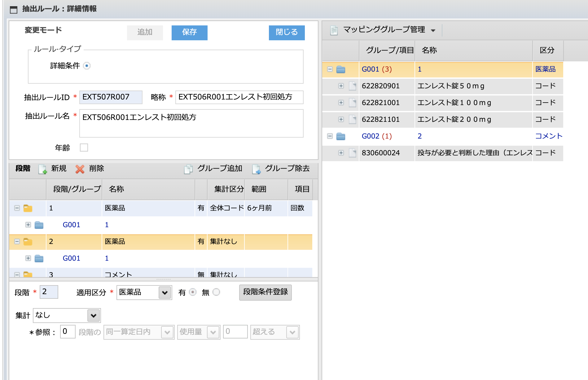The image size is (588, 380).
Task: Click the 削除 red X icon
Action: click(80, 169)
